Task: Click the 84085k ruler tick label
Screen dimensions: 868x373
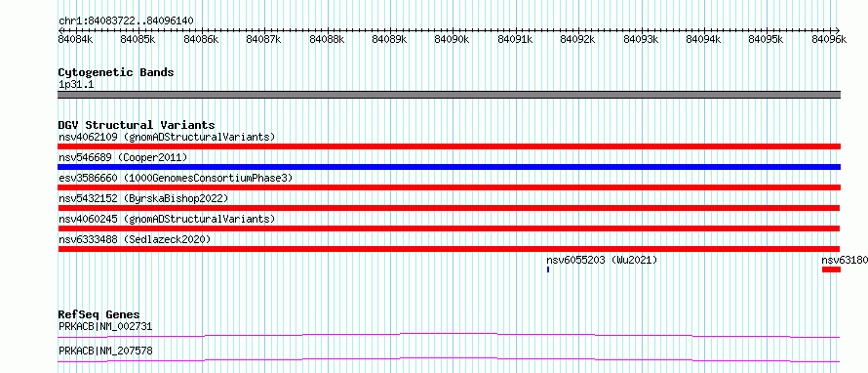Action: (x=138, y=39)
